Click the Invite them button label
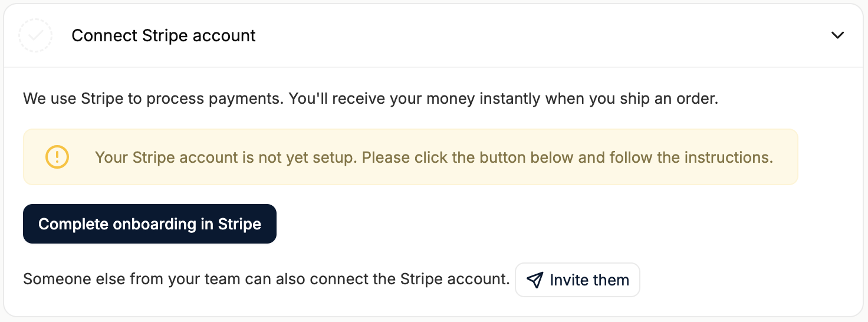868x322 pixels. [x=589, y=280]
